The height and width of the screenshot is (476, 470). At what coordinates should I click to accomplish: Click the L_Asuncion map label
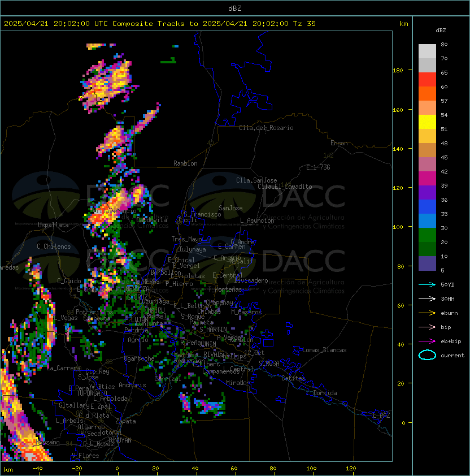[x=257, y=220]
